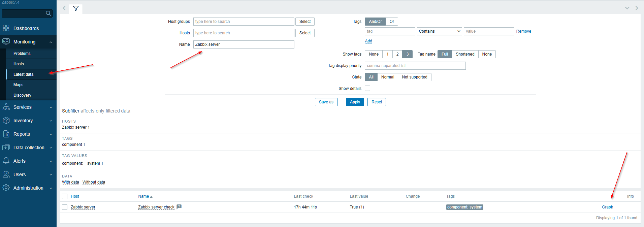Screen dimensions: 644x227
Task: Expand the Data collection menu section
Action: 28,148
